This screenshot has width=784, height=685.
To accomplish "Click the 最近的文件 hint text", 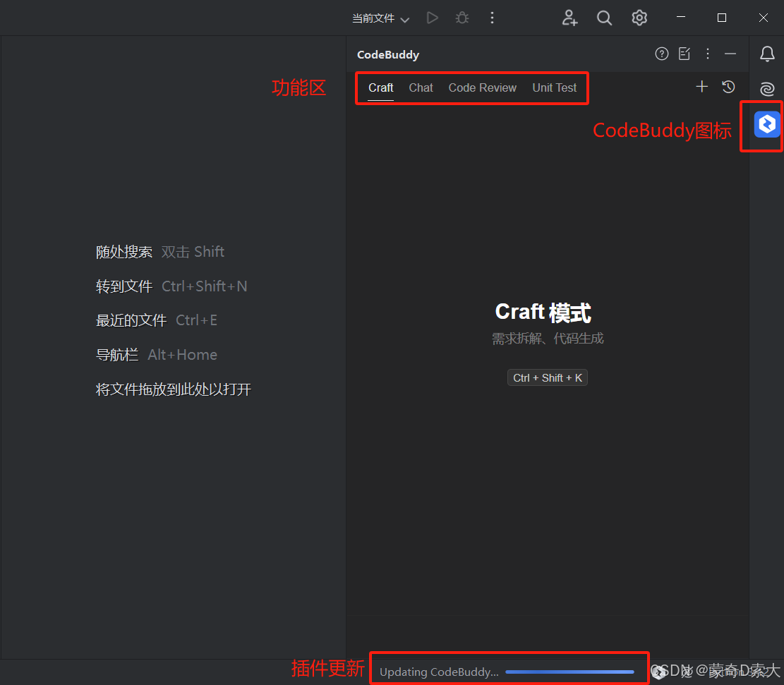I will tap(131, 320).
